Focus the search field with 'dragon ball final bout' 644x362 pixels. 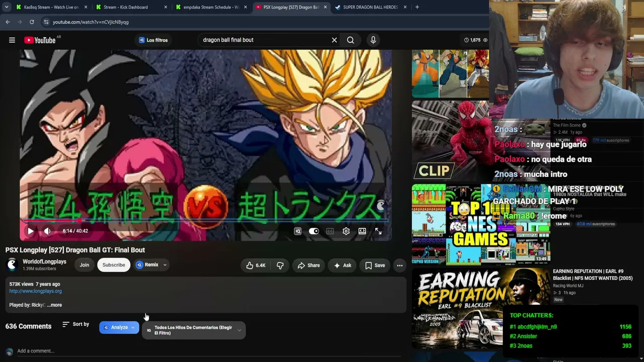click(264, 40)
